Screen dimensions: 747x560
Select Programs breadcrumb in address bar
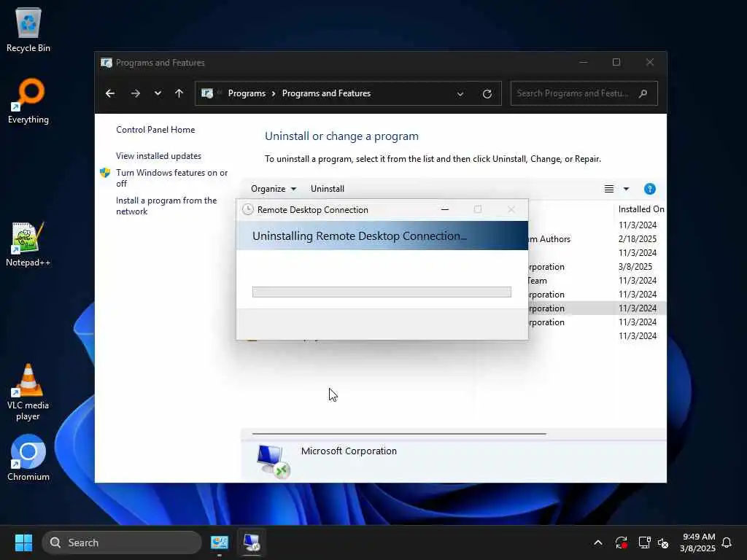coord(247,93)
